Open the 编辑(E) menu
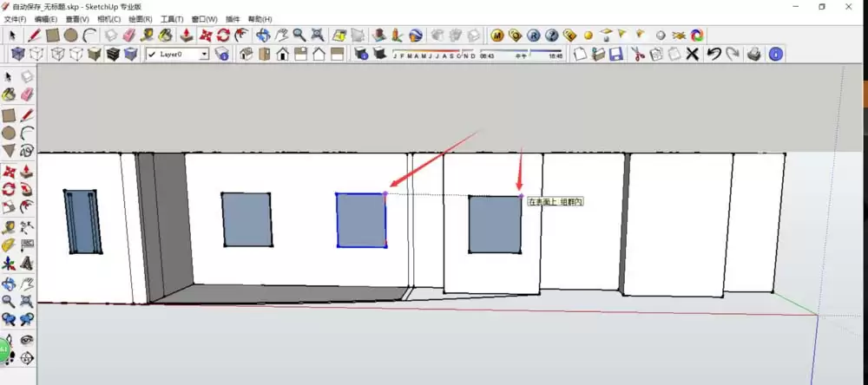The width and height of the screenshot is (868, 385). 46,19
